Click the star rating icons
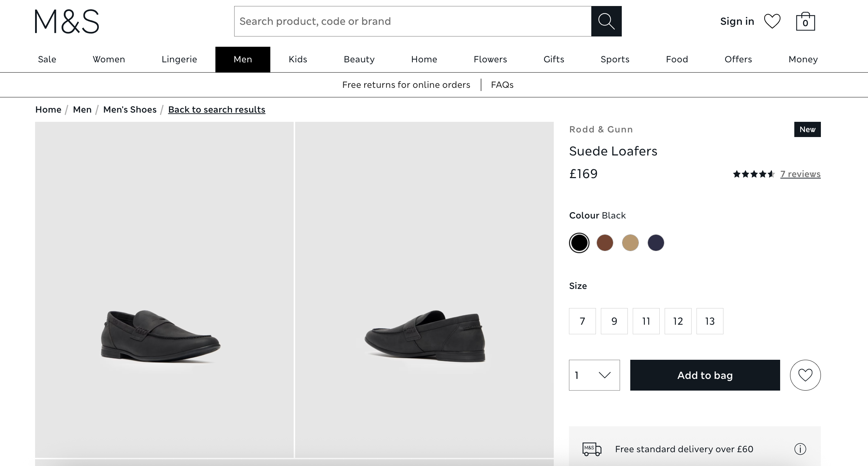Image resolution: width=868 pixels, height=466 pixels. pos(754,174)
